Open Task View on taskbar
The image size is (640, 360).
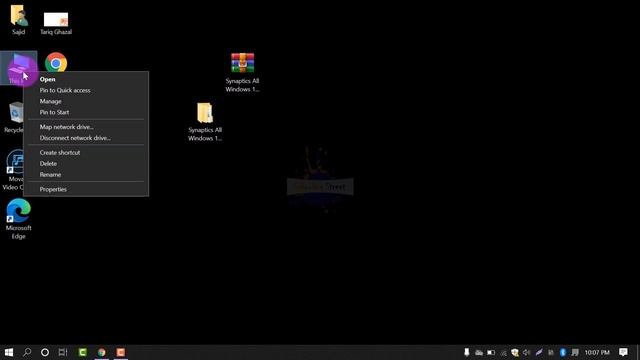click(x=63, y=352)
